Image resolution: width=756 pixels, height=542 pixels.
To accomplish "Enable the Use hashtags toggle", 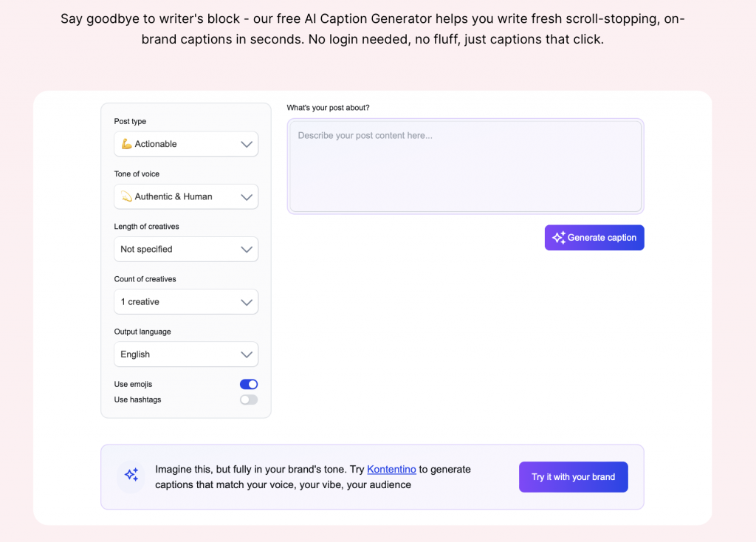I will pos(249,399).
